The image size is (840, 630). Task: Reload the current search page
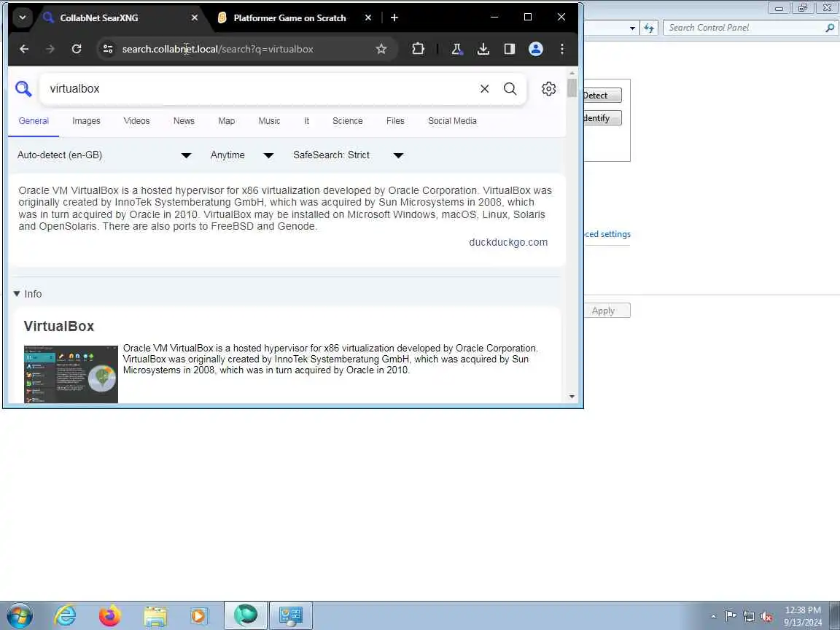pos(77,49)
